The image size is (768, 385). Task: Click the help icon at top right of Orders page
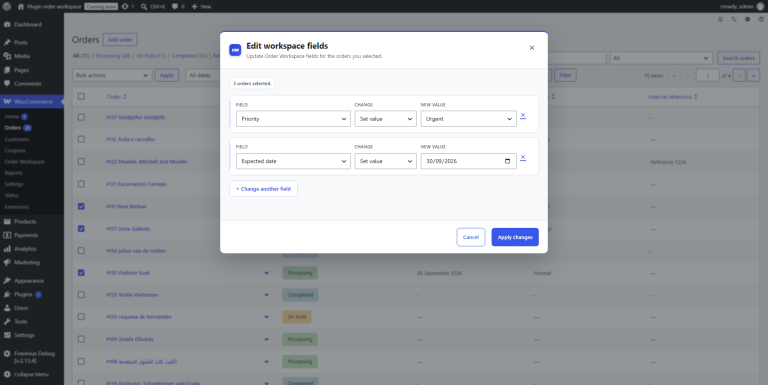point(761,20)
